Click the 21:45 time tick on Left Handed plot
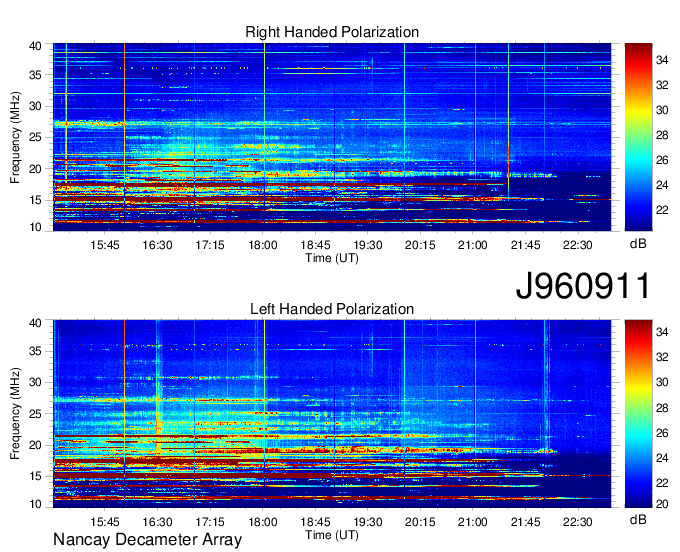The width and height of the screenshot is (680, 552). pos(526,522)
